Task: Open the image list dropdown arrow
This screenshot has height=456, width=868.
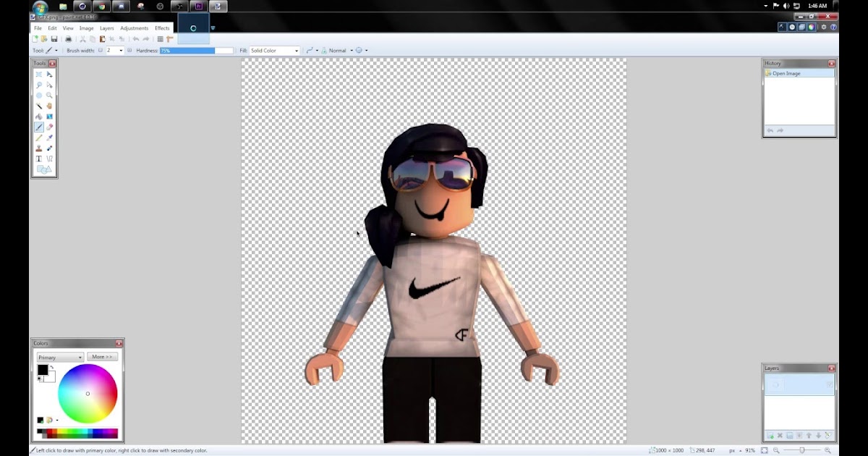Action: click(x=213, y=28)
